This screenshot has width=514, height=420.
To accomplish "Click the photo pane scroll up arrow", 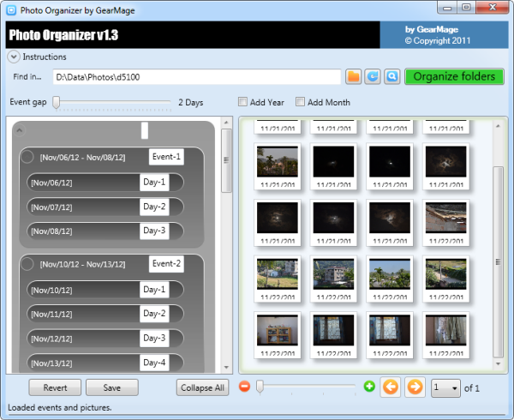I will (498, 126).
